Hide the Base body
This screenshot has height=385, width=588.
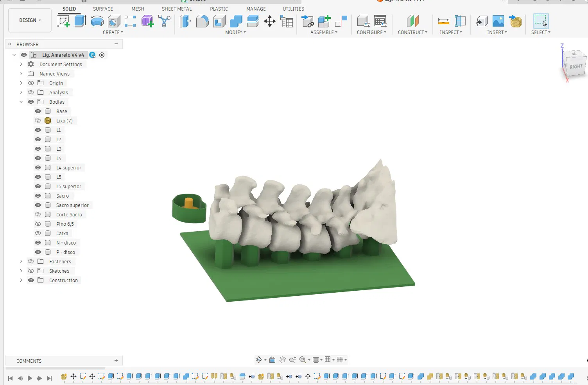[38, 111]
